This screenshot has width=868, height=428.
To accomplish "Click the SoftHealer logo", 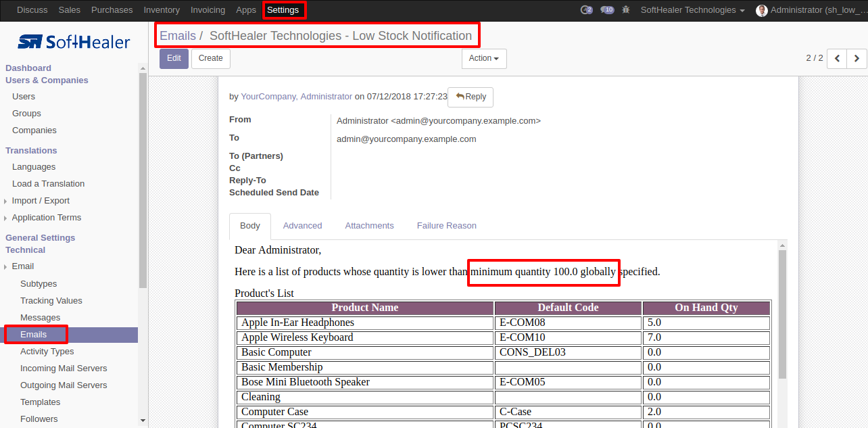I will [x=74, y=42].
